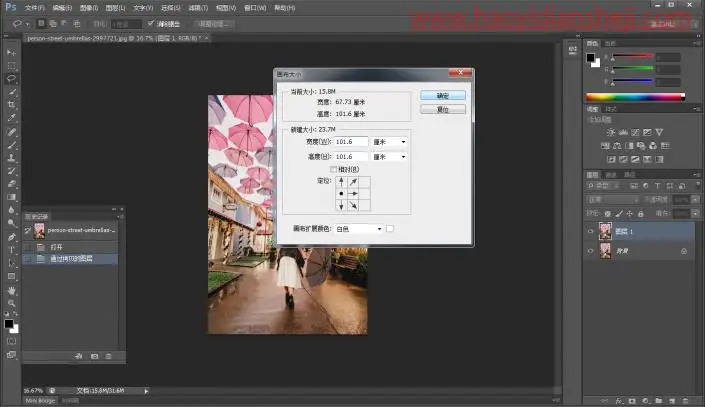Delete current state in History panel
The image size is (705, 407).
(x=108, y=356)
